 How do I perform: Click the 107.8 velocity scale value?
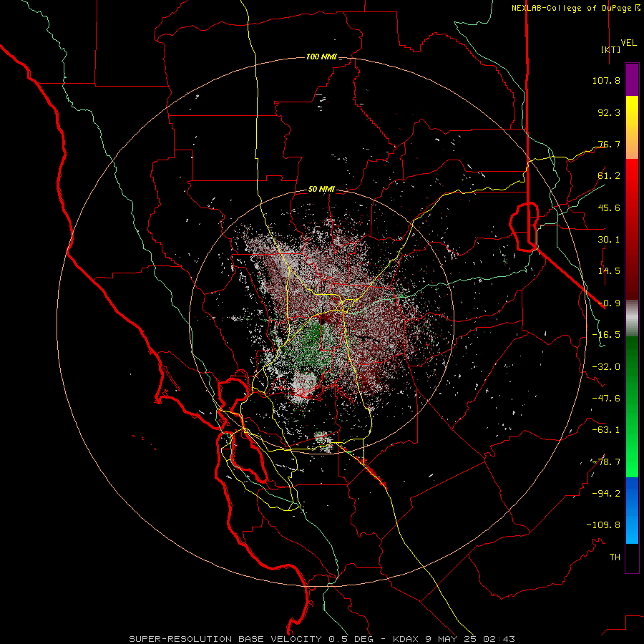pos(606,80)
